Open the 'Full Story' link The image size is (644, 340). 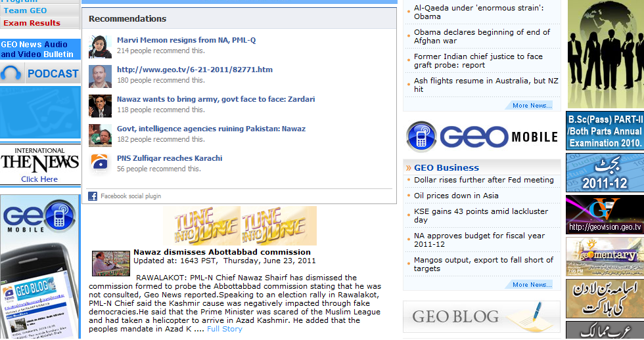pos(225,329)
